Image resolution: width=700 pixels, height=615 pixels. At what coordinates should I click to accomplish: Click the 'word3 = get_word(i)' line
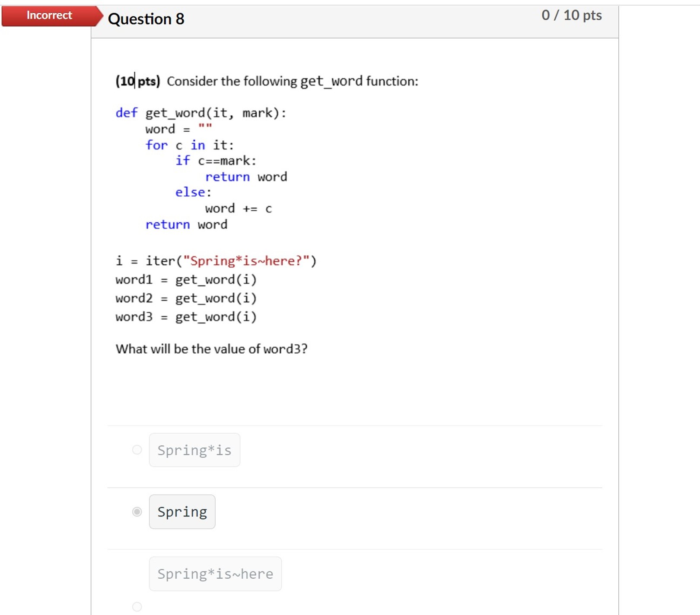186,317
